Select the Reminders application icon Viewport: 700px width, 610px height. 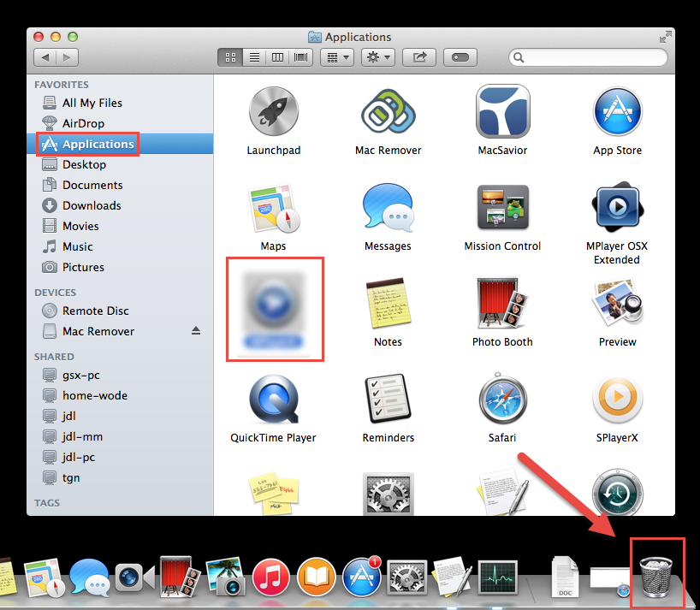click(x=388, y=400)
